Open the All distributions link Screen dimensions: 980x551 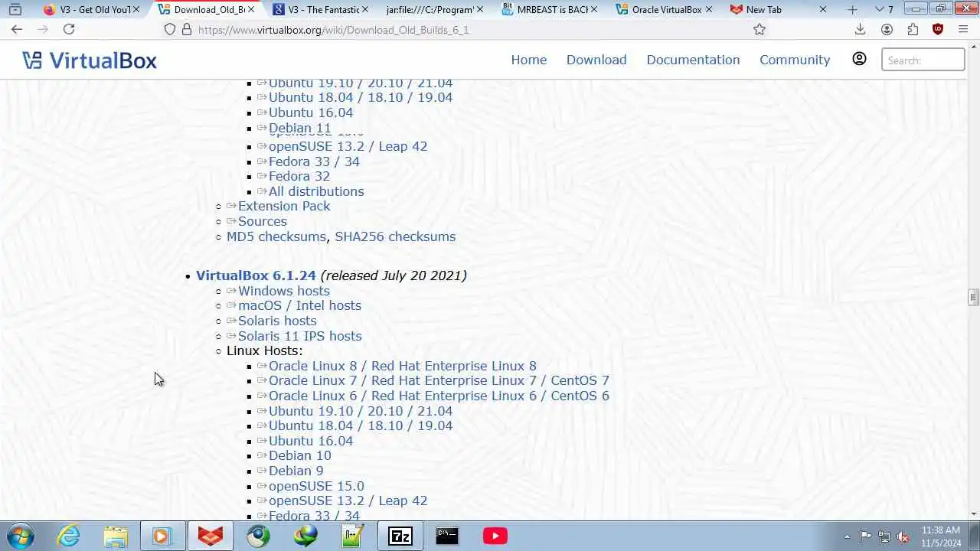[316, 191]
